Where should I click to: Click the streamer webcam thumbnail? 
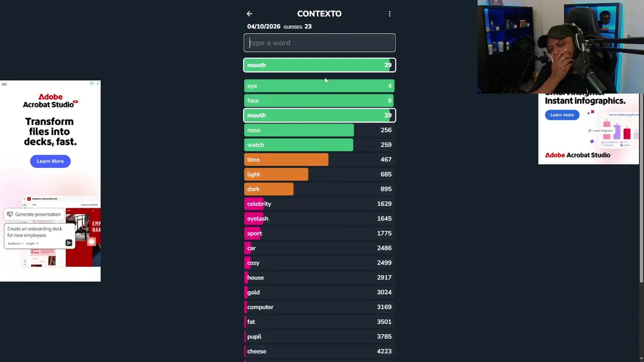(x=560, y=47)
